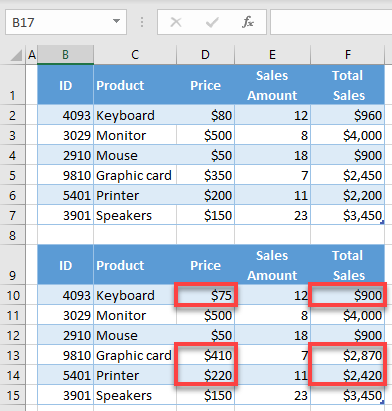
Task: Select the $2,200 total sales cell
Action: (x=348, y=195)
